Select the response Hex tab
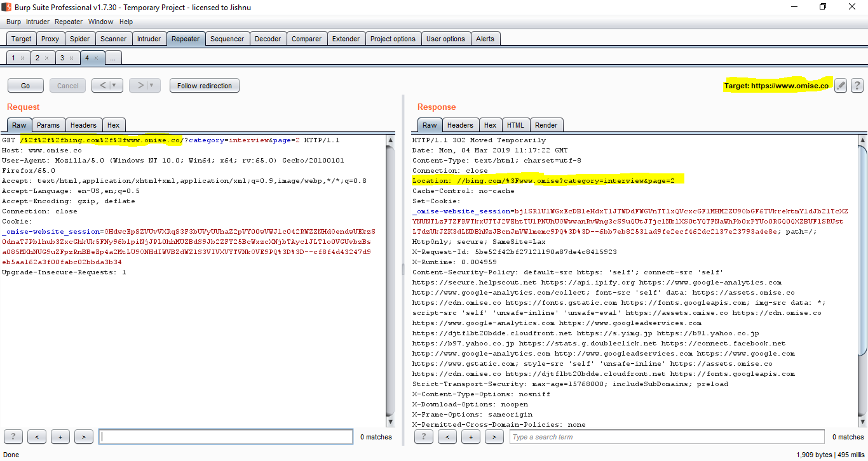The image size is (868, 461). click(490, 125)
